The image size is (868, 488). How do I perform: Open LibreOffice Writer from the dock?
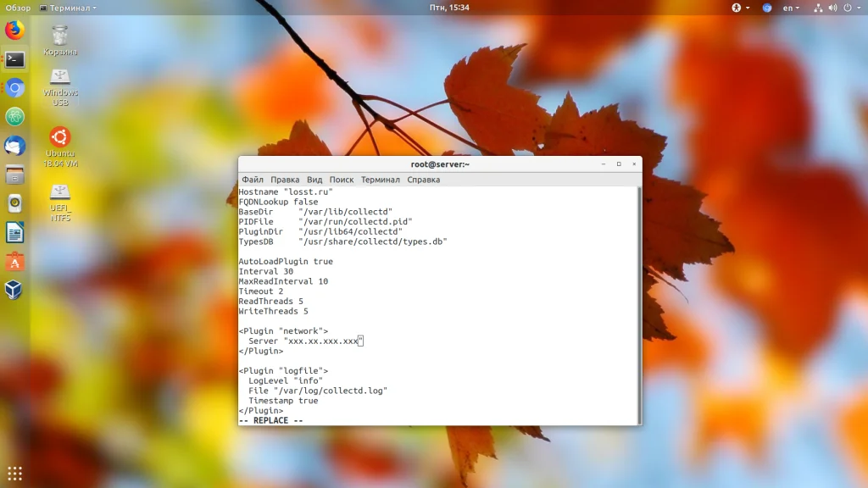14,232
